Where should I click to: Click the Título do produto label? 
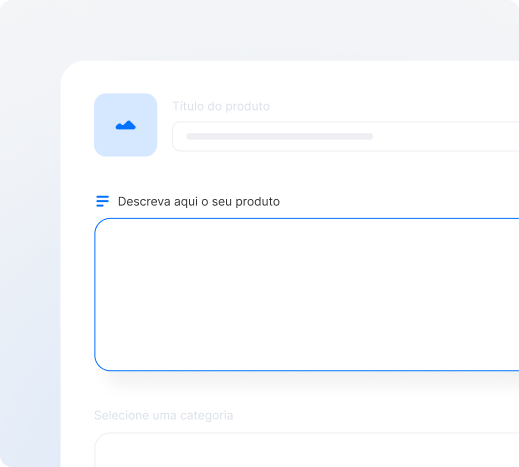tap(221, 106)
